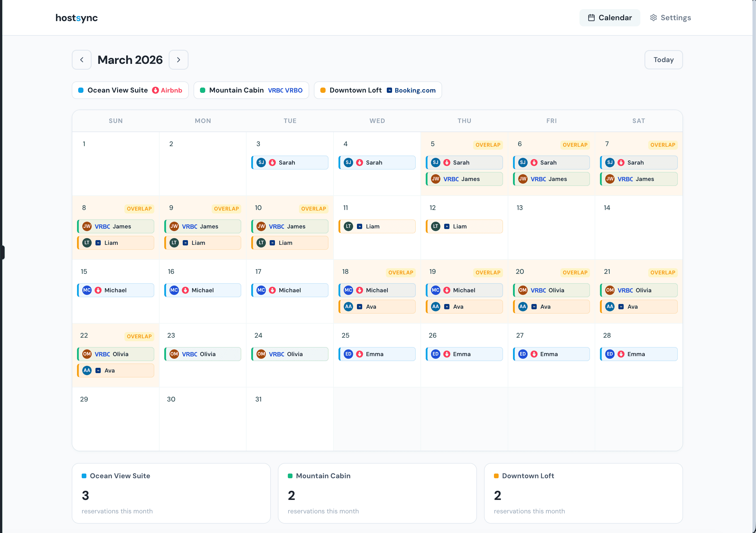Image resolution: width=756 pixels, height=533 pixels.
Task: Click the SJ avatar on Sarah's March 3 booking
Action: point(261,162)
